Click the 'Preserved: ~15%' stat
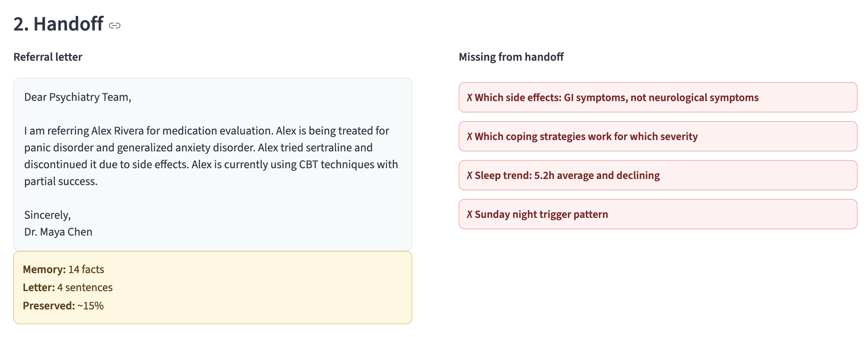This screenshot has height=337, width=868. coord(63,306)
